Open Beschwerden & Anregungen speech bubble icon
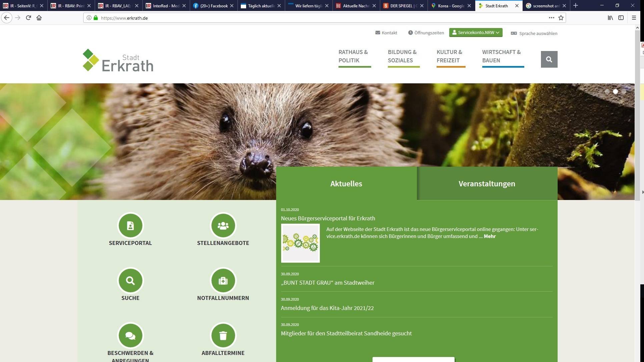The height and width of the screenshot is (362, 644). point(130,336)
